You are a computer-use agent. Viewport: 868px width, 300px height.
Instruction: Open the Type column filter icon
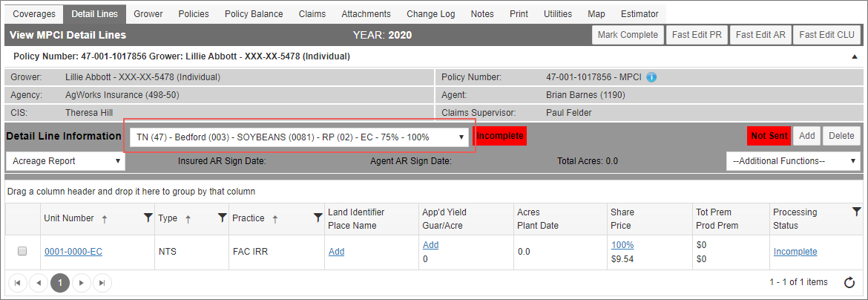coord(222,218)
